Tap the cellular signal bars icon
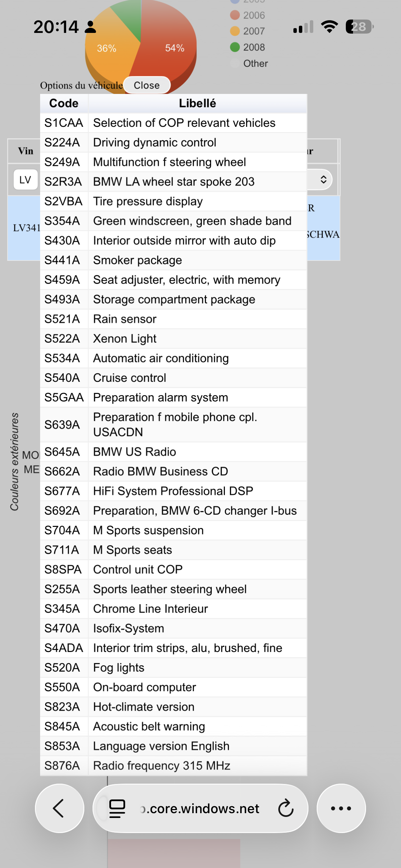Screen dimensions: 401x868 [303, 27]
